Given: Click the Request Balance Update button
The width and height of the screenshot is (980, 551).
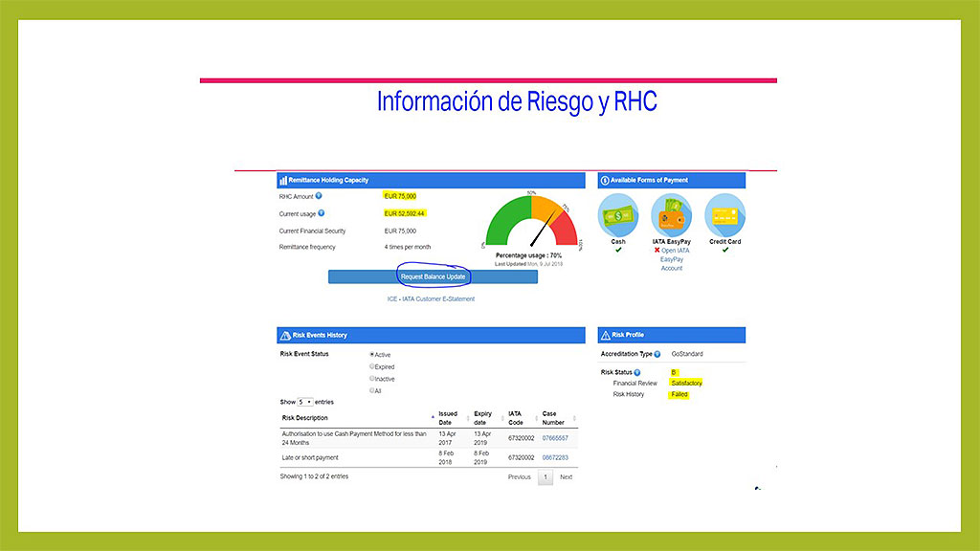Looking at the screenshot, I should (434, 276).
